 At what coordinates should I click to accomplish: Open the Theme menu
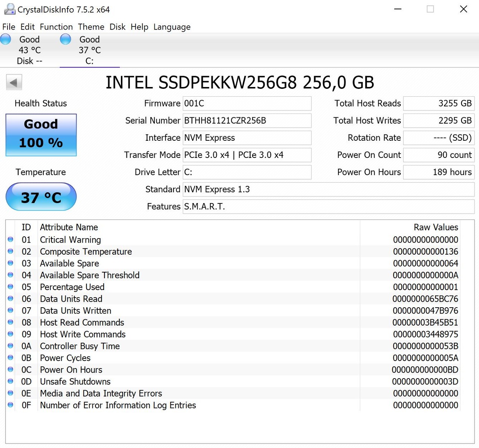[91, 27]
